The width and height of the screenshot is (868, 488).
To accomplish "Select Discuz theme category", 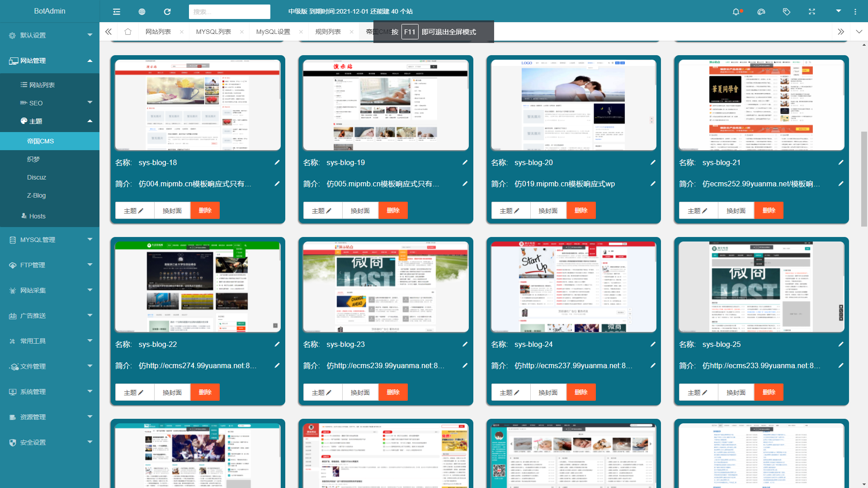I will coord(50,177).
